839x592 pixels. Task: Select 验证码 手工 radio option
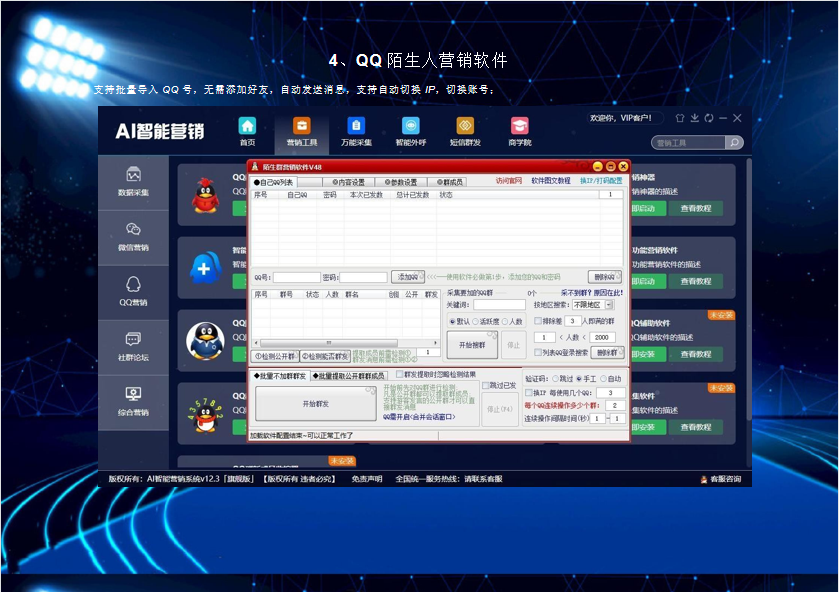[x=579, y=378]
